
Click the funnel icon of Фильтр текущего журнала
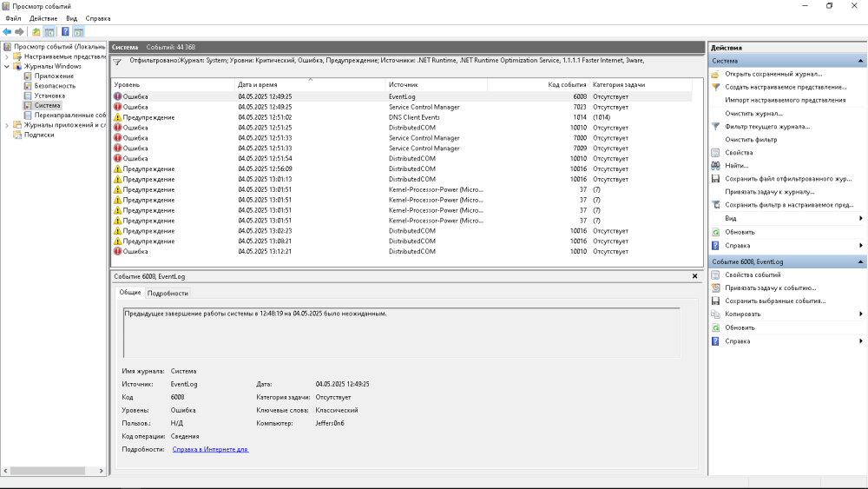[x=715, y=126]
